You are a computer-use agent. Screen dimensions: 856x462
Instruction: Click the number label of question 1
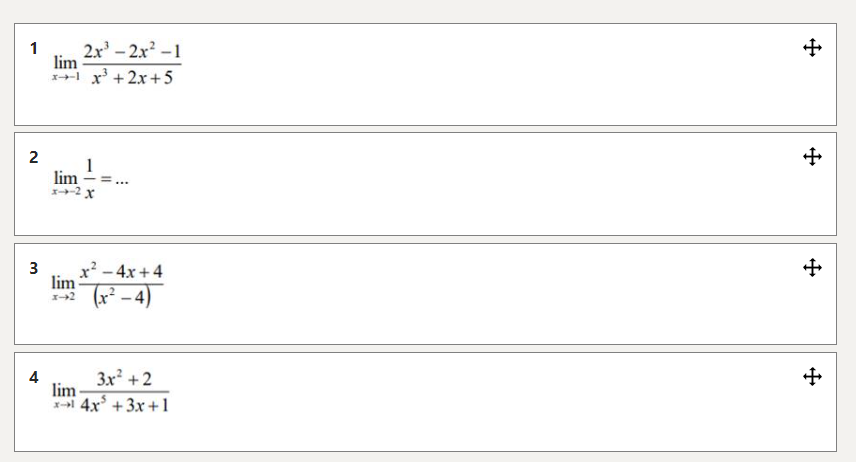pos(34,48)
